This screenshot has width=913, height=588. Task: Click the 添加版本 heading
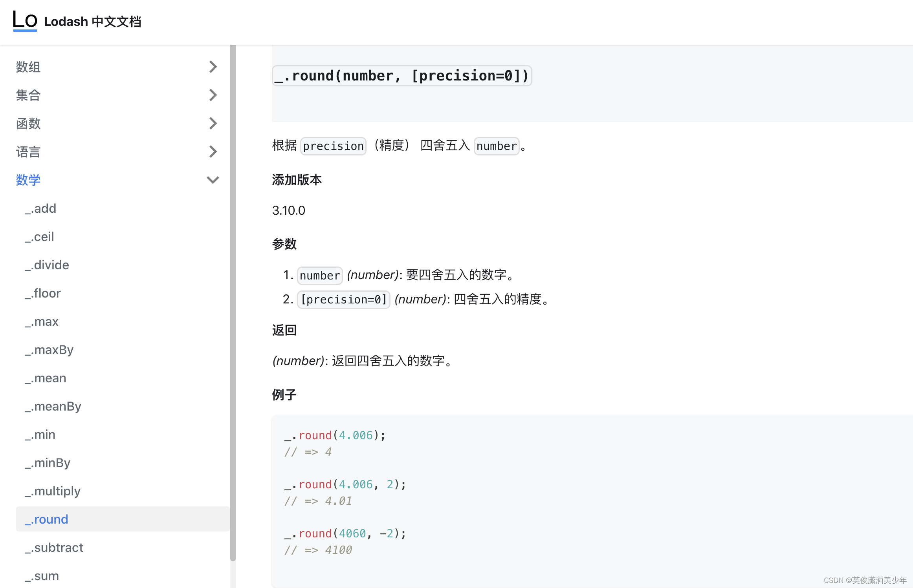click(297, 180)
